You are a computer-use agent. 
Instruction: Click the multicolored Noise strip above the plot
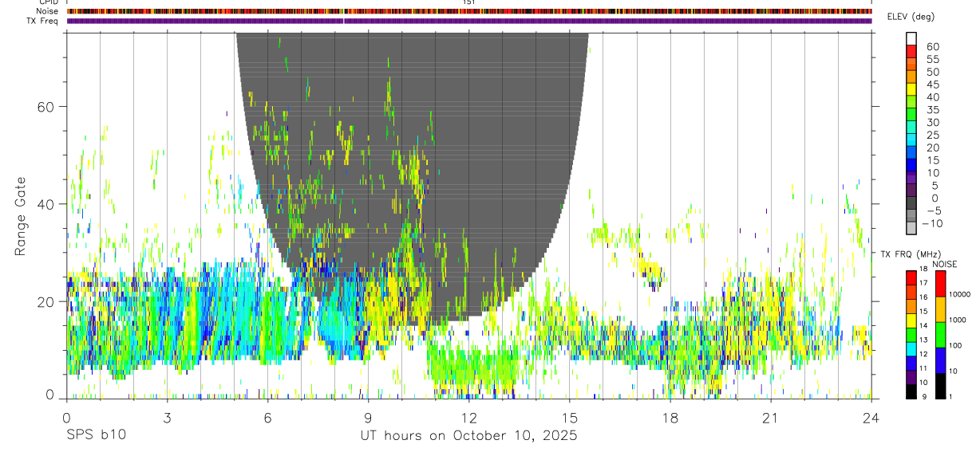pos(468,11)
